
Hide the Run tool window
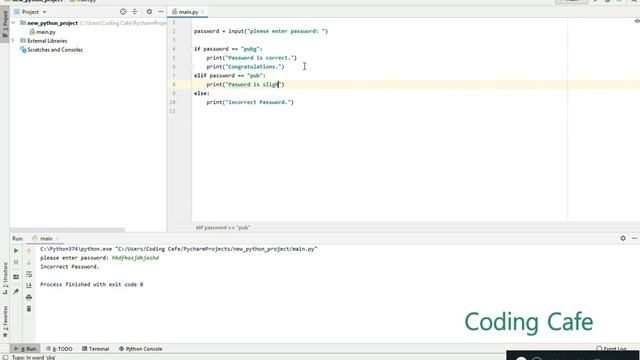(x=634, y=238)
